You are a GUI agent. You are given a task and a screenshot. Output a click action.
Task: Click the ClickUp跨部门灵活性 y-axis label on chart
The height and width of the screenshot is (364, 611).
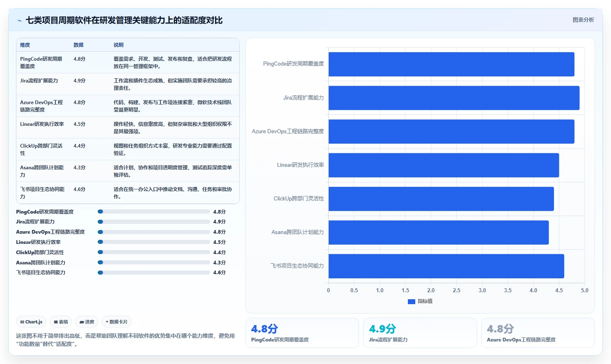click(x=299, y=199)
